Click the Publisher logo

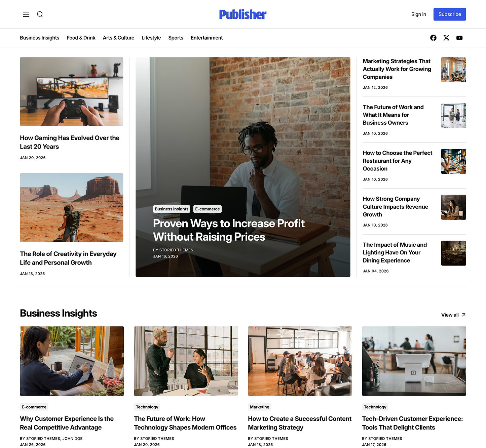(x=243, y=14)
